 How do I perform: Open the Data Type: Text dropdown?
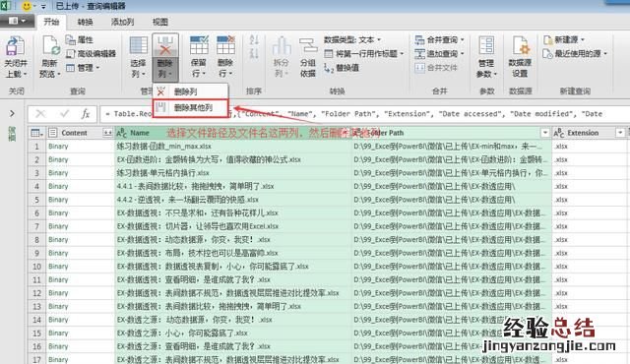click(x=352, y=39)
